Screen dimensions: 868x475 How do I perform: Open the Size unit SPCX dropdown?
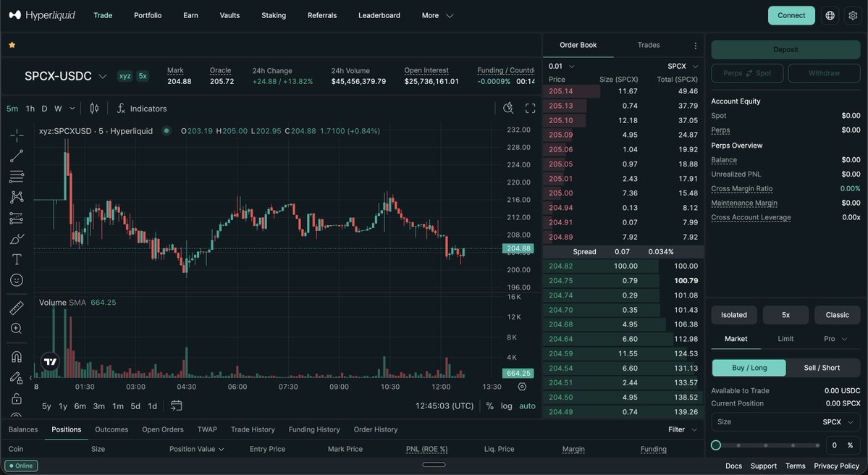(x=838, y=422)
